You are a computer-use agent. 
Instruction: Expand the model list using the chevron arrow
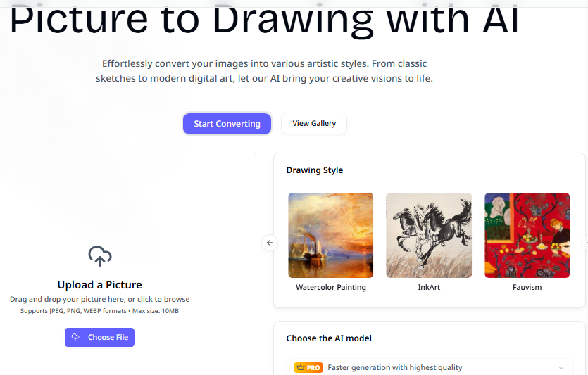561,367
